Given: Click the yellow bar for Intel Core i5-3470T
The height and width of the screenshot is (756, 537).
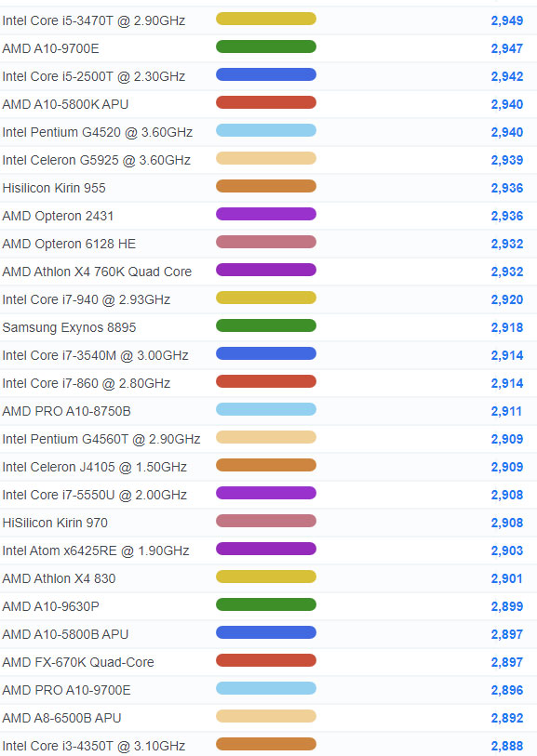Looking at the screenshot, I should [x=266, y=19].
